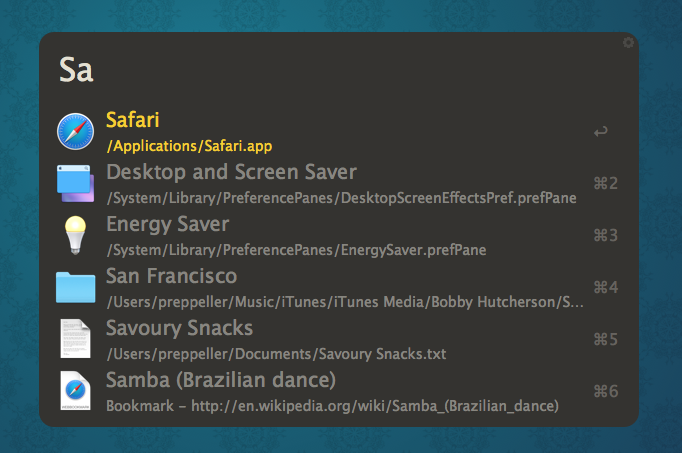Screen dimensions: 682x453
Task: Click the Desktop and Screen Saver icon
Action: [75, 183]
